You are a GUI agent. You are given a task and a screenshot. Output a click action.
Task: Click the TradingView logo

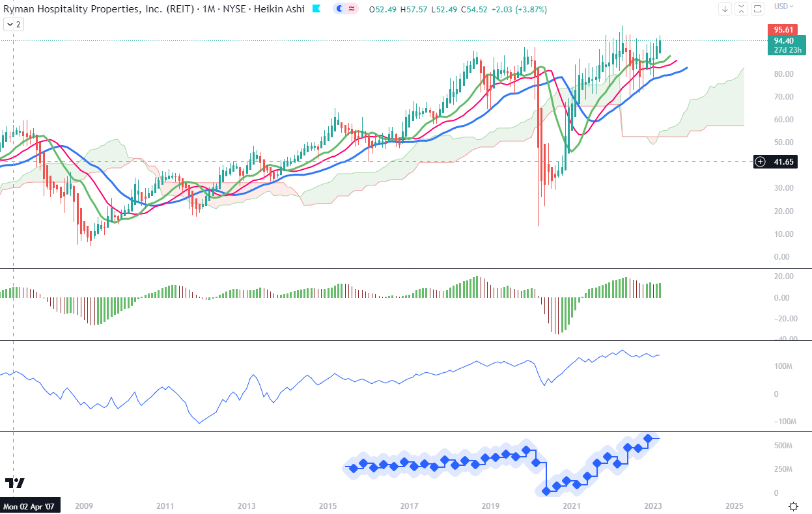tap(14, 483)
